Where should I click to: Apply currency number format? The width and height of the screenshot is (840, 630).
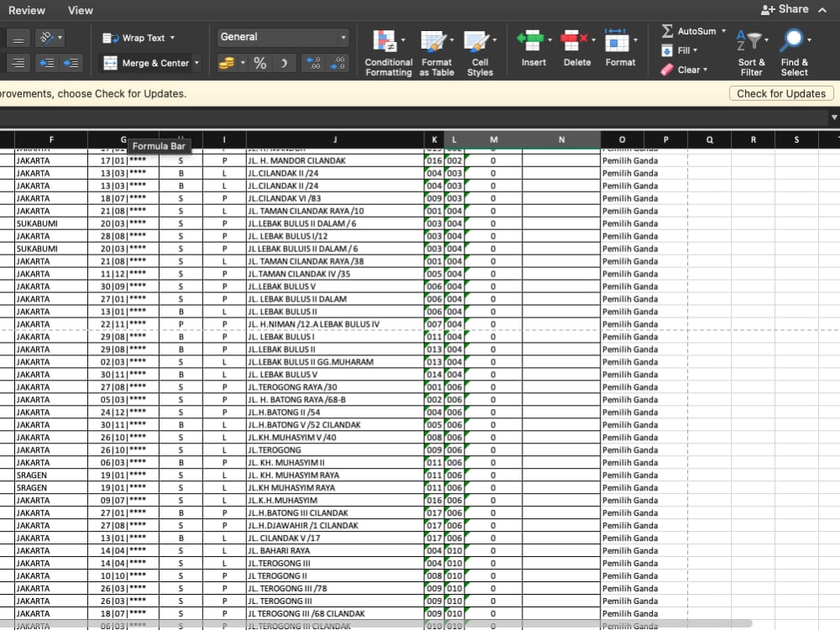tap(227, 63)
